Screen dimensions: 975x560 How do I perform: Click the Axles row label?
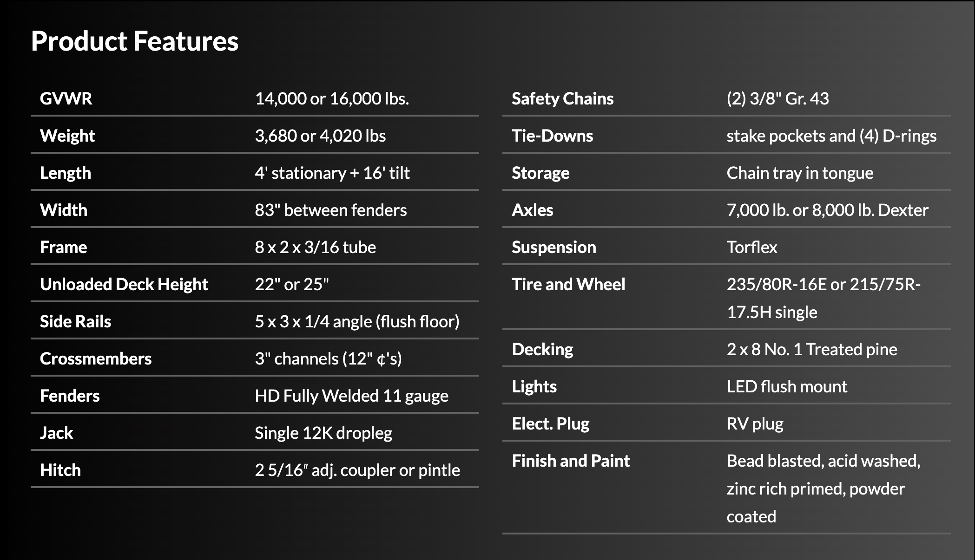click(x=533, y=210)
